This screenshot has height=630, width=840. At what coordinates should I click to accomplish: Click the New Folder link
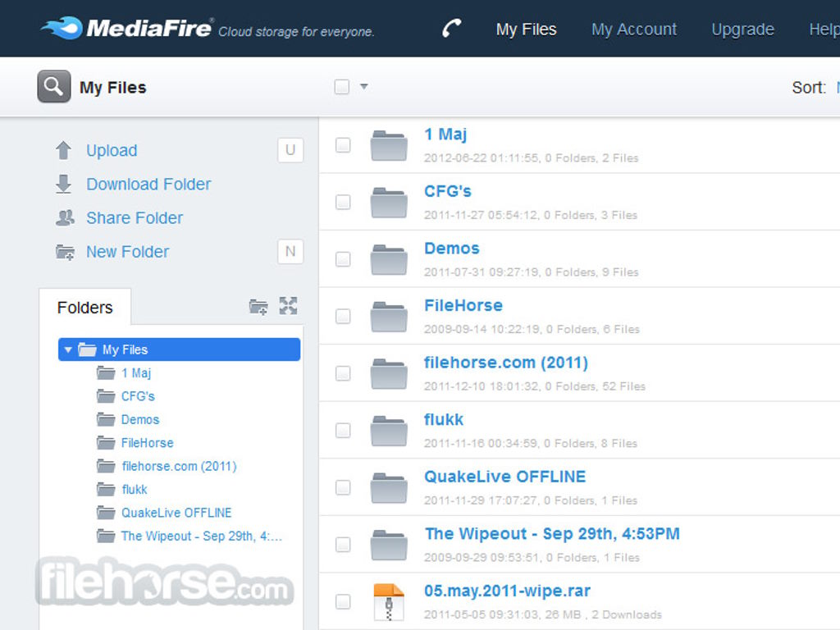pos(127,252)
